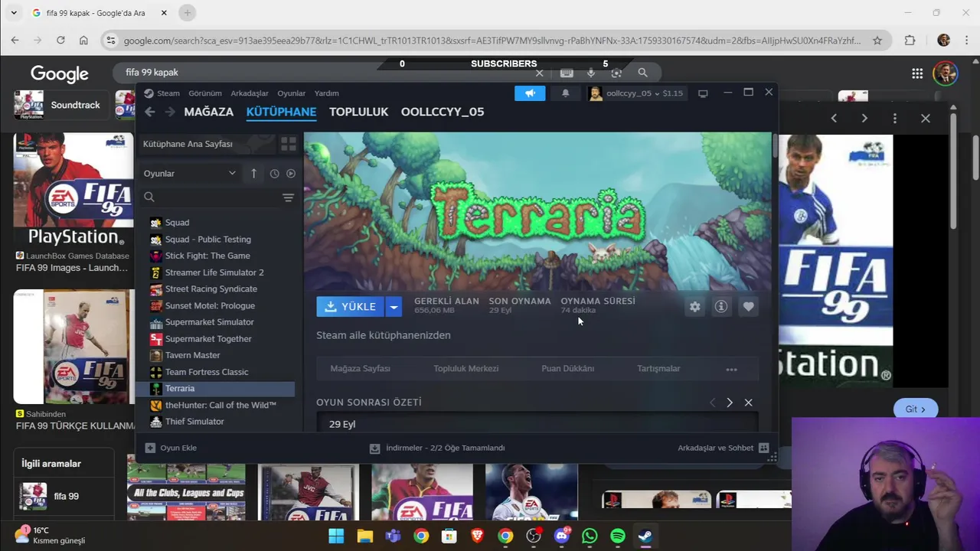Open the YÜKLE install options arrow
Screen dimensions: 980x551
394,307
